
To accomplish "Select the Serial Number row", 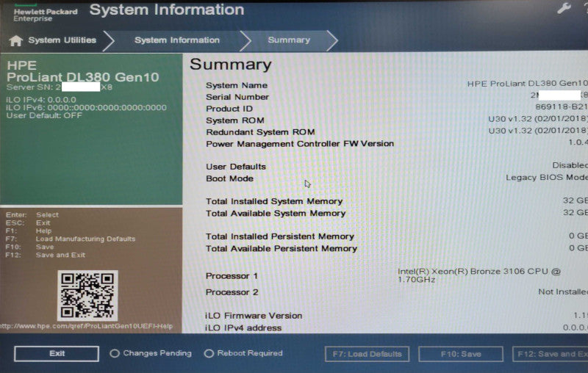I will pyautogui.click(x=396, y=96).
